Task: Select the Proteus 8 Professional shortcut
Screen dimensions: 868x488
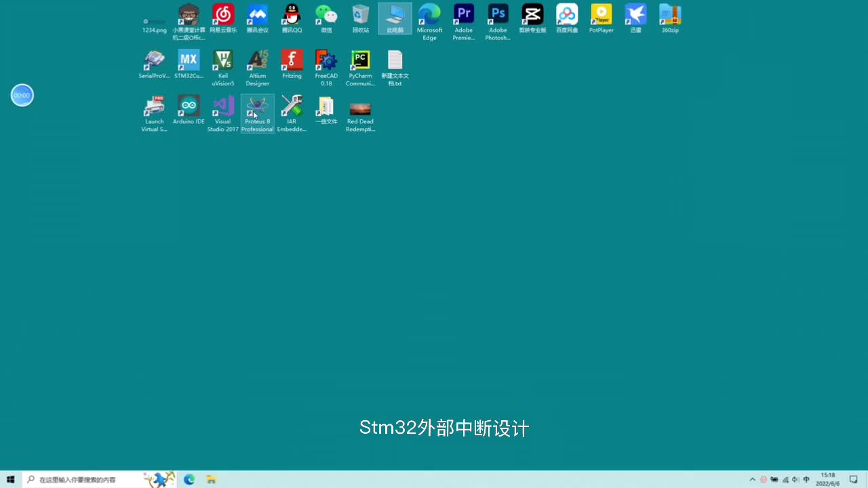Action: coord(257,113)
